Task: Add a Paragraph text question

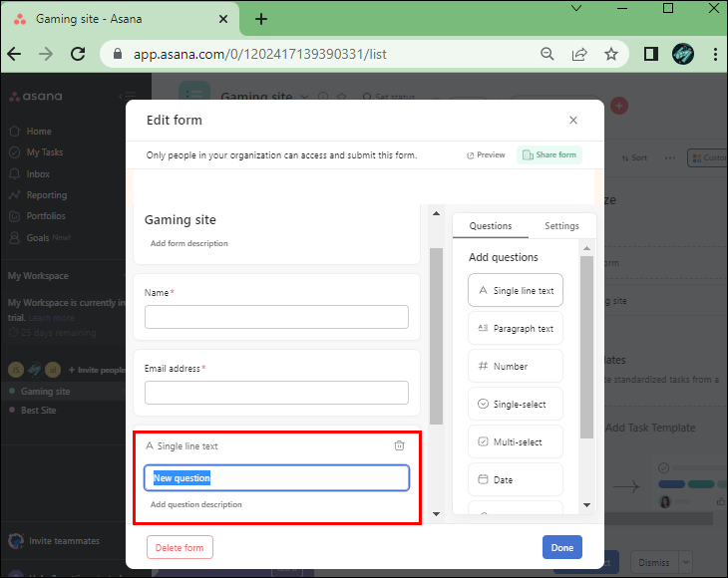Action: point(515,328)
